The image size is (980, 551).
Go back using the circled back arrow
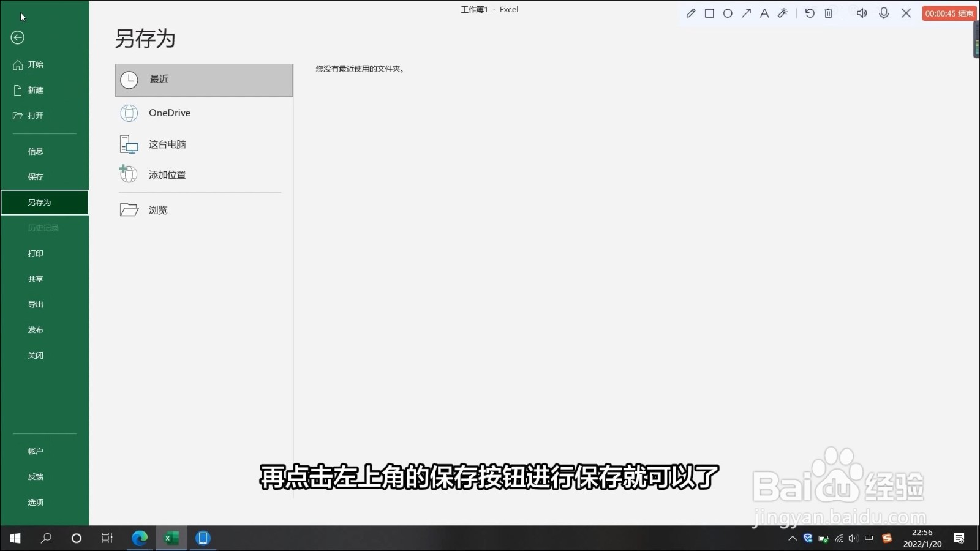(x=18, y=38)
